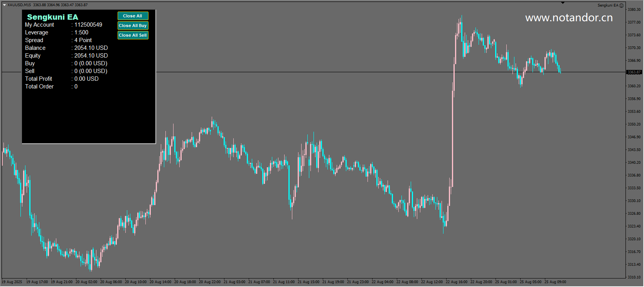Image resolution: width=644 pixels, height=287 pixels.
Task: Click the Buy row value 0 (0.00 USD)
Action: pos(91,63)
